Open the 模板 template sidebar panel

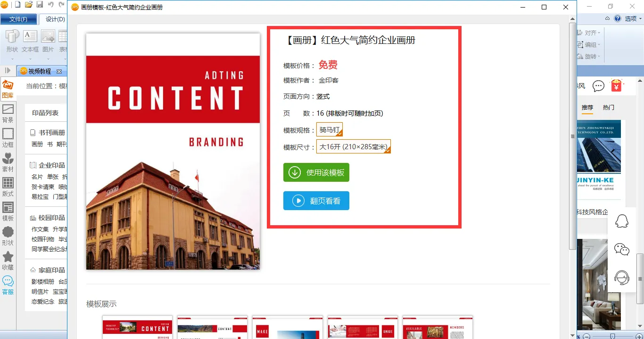click(x=8, y=212)
